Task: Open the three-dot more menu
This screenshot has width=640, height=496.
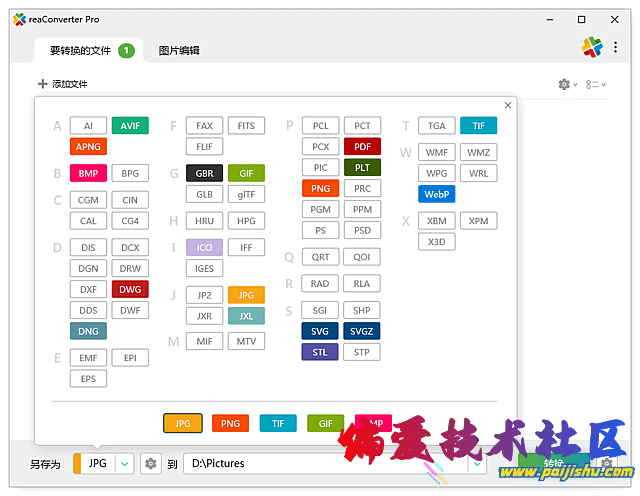Action: coord(615,47)
